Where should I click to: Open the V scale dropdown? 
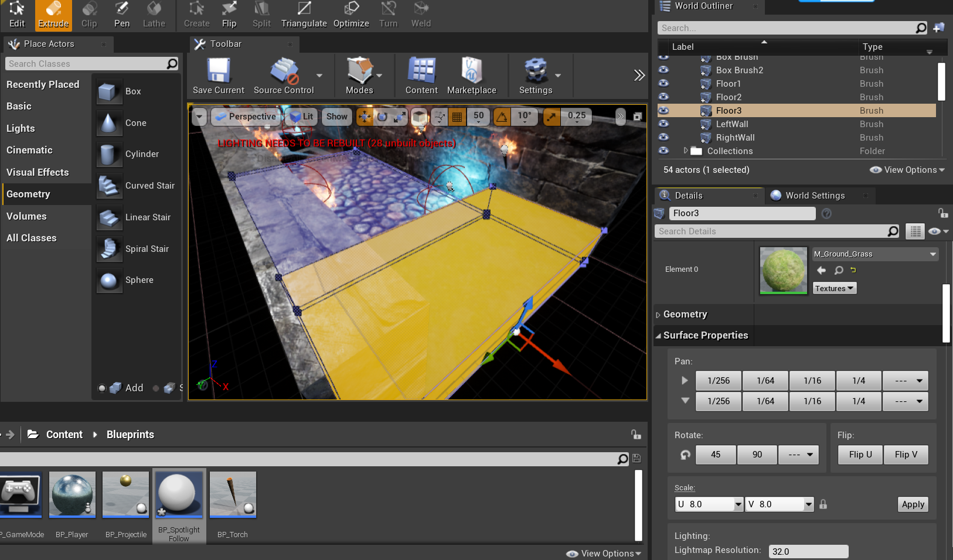[809, 504]
